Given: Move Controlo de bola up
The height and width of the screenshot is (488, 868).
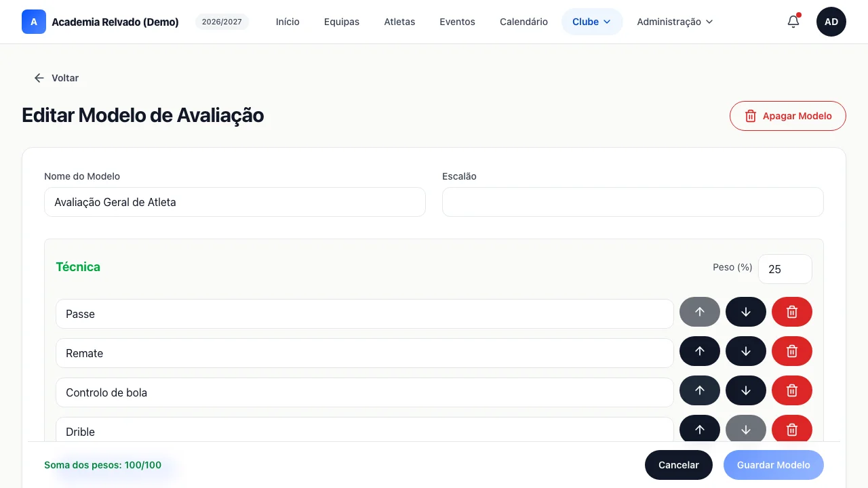Looking at the screenshot, I should coord(700,390).
